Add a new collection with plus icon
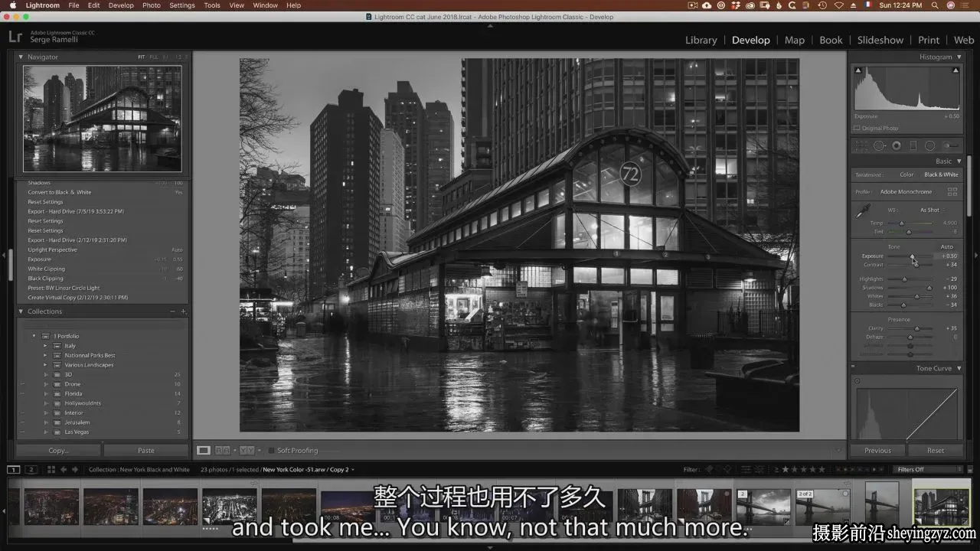 (x=184, y=311)
